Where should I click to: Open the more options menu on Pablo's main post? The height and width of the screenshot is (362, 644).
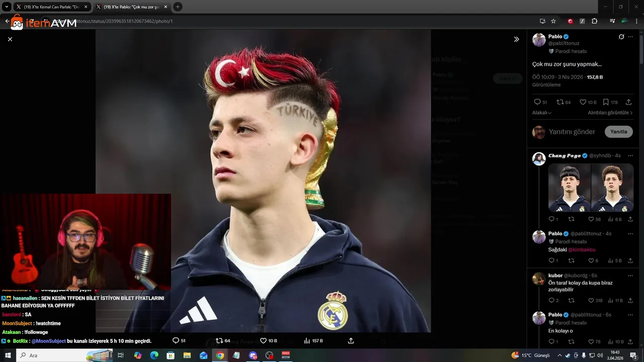coord(630,37)
